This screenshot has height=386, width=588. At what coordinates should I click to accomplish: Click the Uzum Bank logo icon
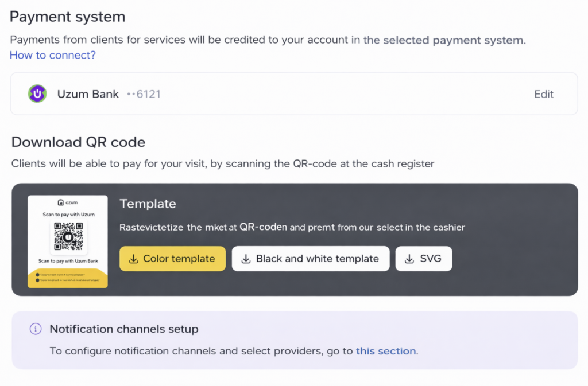pos(37,93)
